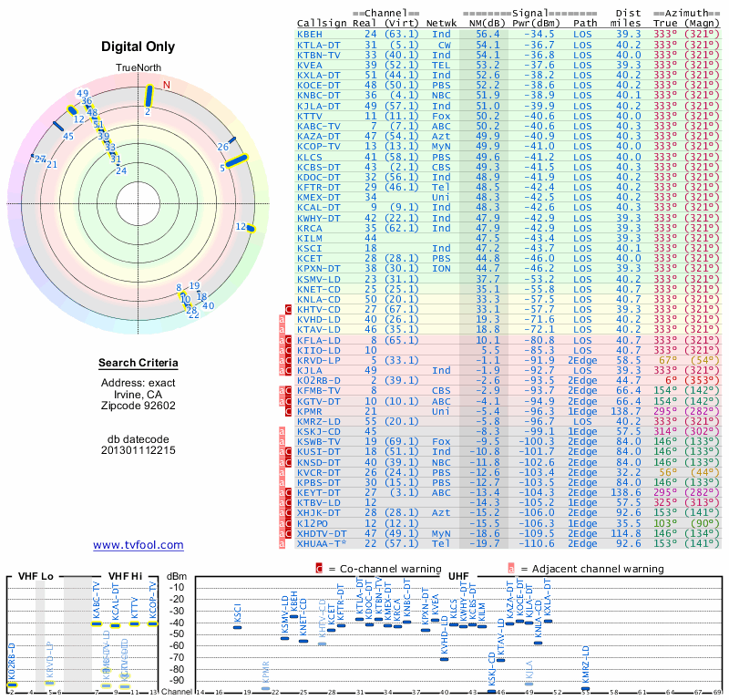This screenshot has height=700, width=729.
Task: Click the Zipcode 92602 text
Action: point(139,406)
